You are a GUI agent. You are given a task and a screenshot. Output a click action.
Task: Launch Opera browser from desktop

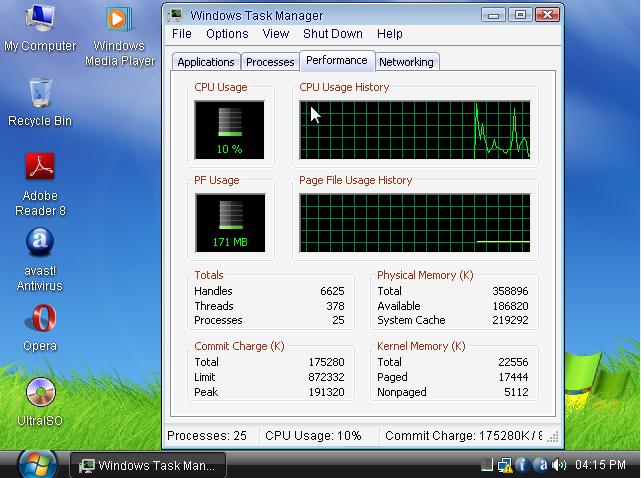coord(40,319)
